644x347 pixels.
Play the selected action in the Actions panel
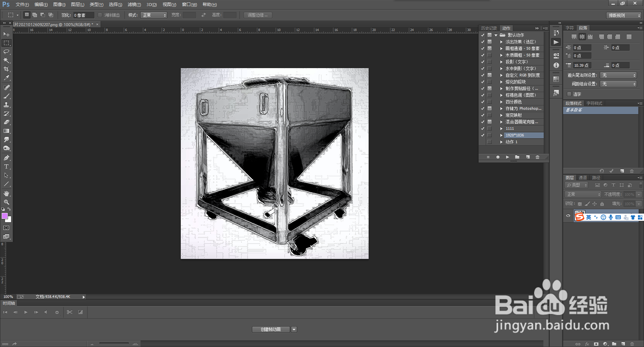[507, 157]
